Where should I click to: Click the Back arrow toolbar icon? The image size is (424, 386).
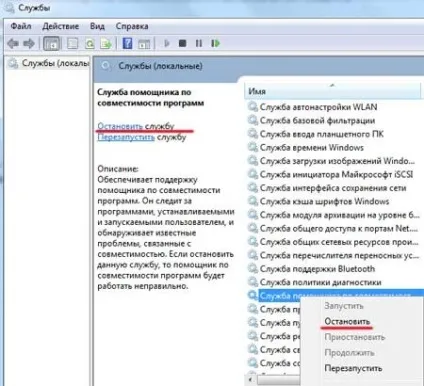[13, 43]
